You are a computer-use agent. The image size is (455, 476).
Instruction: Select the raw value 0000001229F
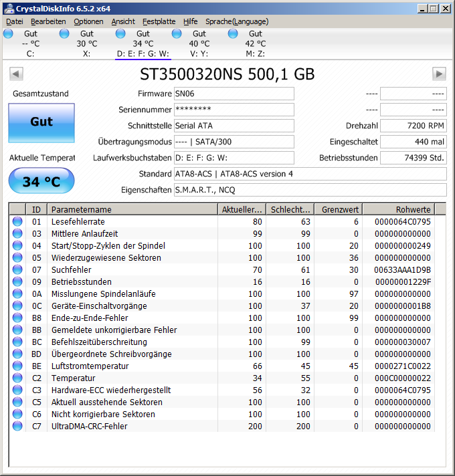coord(403,282)
